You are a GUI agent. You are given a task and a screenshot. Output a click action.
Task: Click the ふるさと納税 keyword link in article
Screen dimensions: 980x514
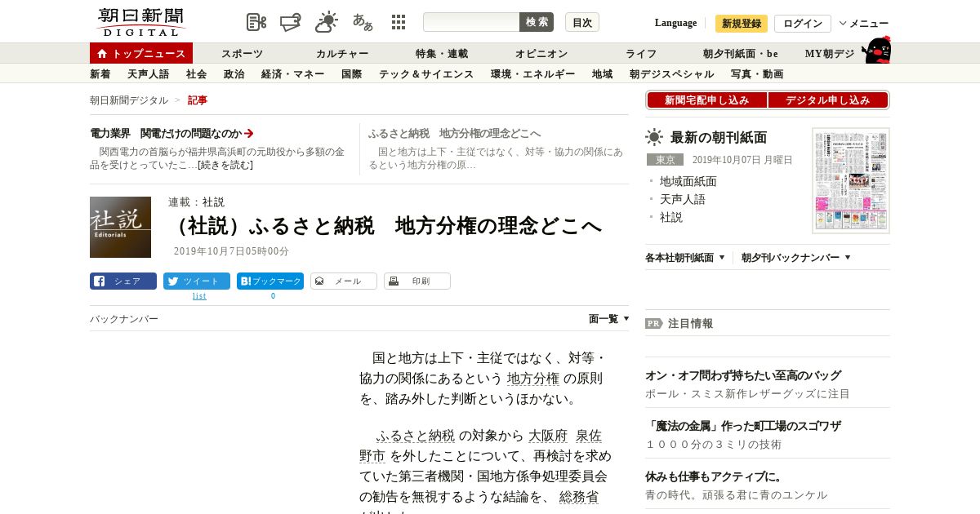point(416,436)
